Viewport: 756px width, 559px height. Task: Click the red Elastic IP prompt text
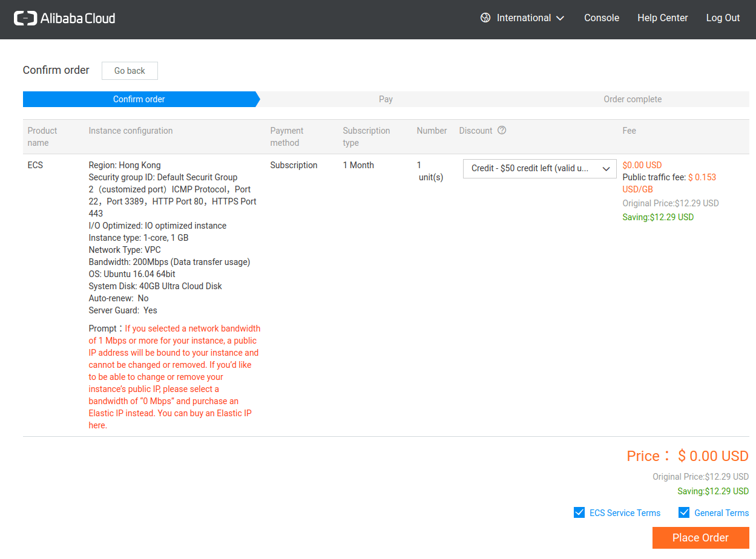coord(175,377)
